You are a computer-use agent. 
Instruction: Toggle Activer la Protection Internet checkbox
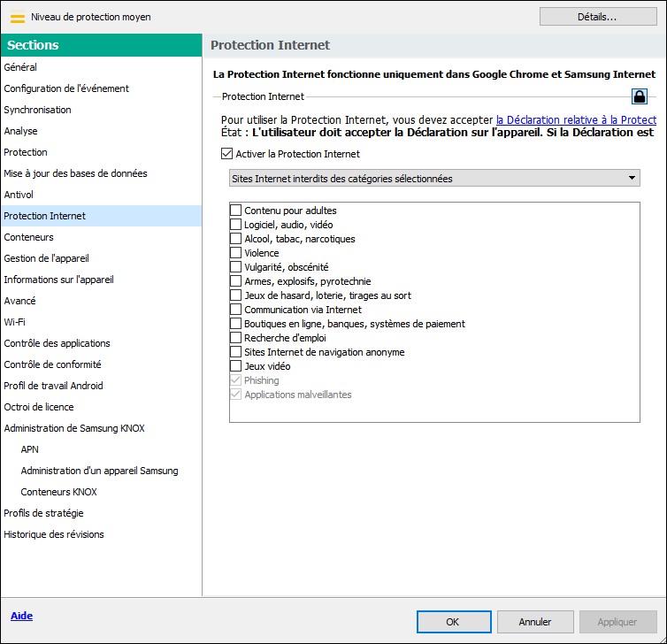tap(226, 154)
